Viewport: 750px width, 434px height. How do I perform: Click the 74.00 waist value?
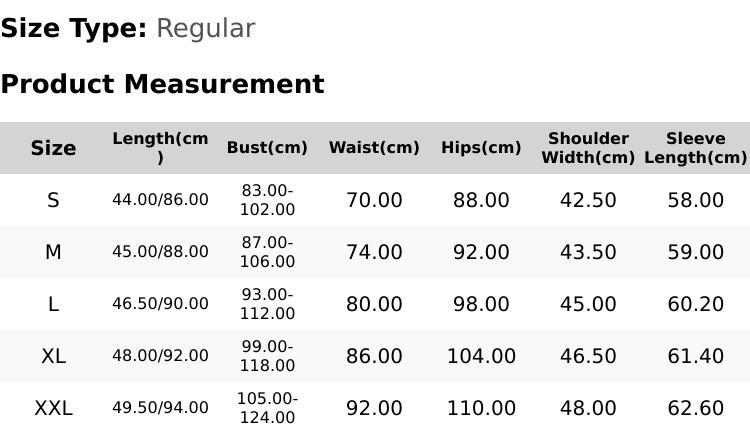click(x=374, y=252)
